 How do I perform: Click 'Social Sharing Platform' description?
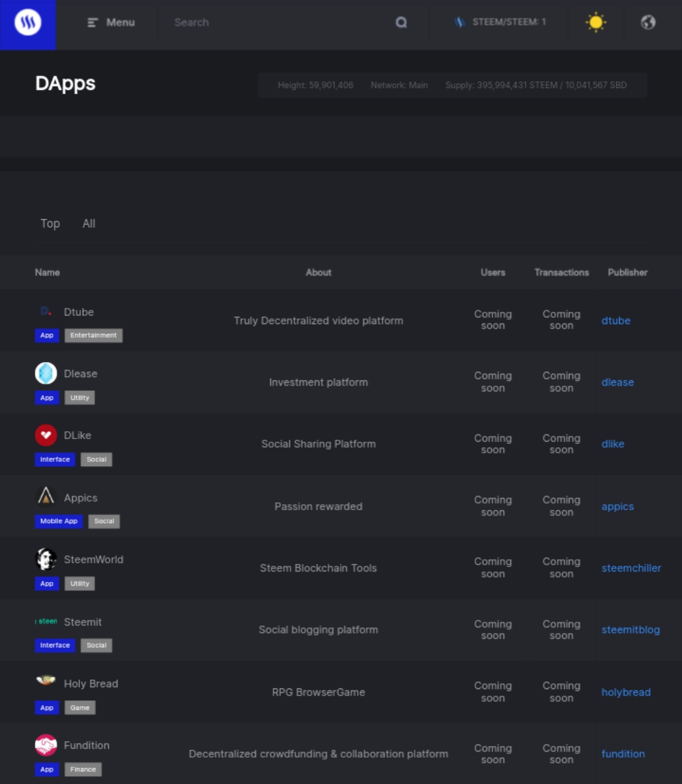click(318, 444)
